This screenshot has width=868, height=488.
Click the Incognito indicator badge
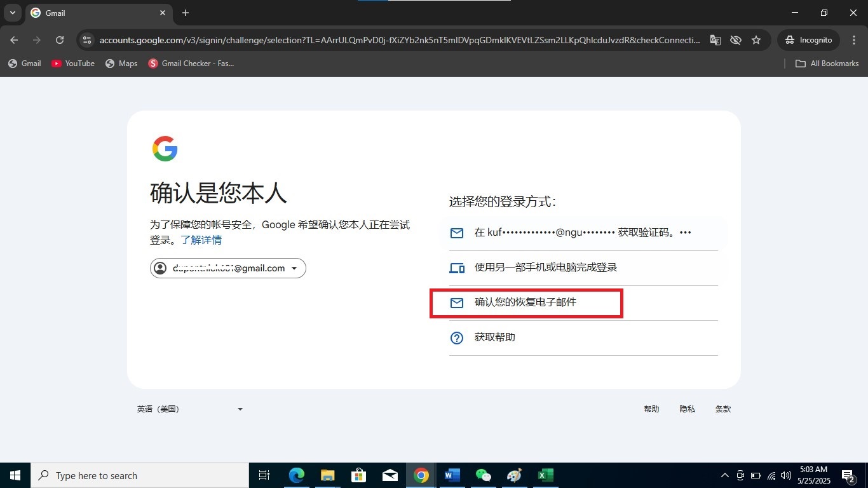click(808, 39)
